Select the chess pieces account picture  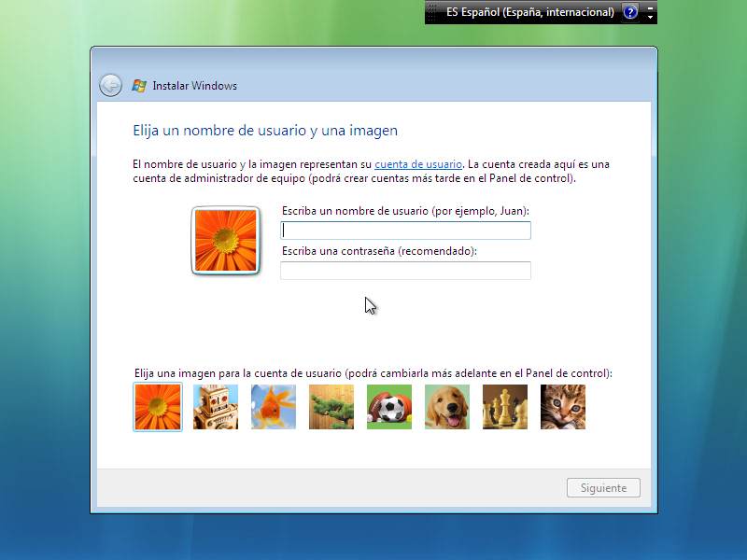point(504,407)
